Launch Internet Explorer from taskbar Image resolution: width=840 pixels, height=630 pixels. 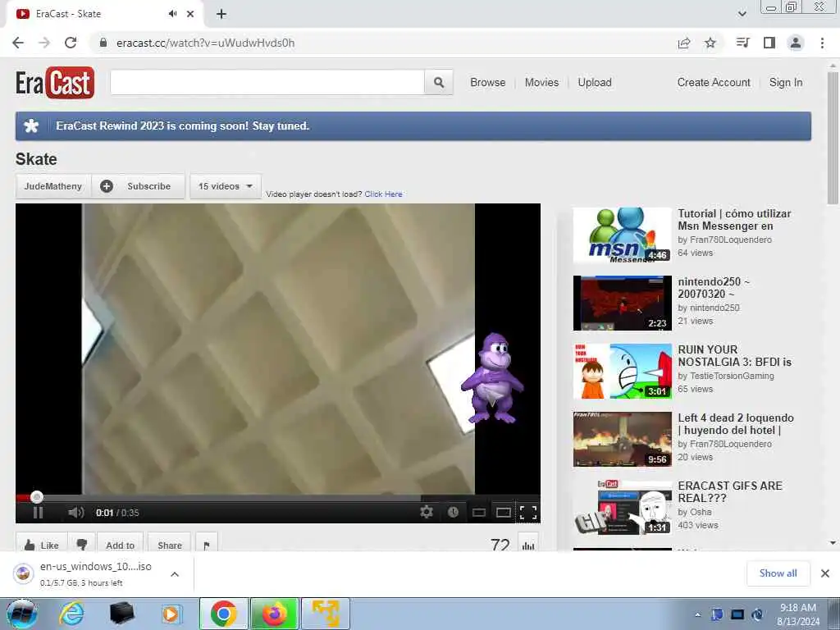71,614
